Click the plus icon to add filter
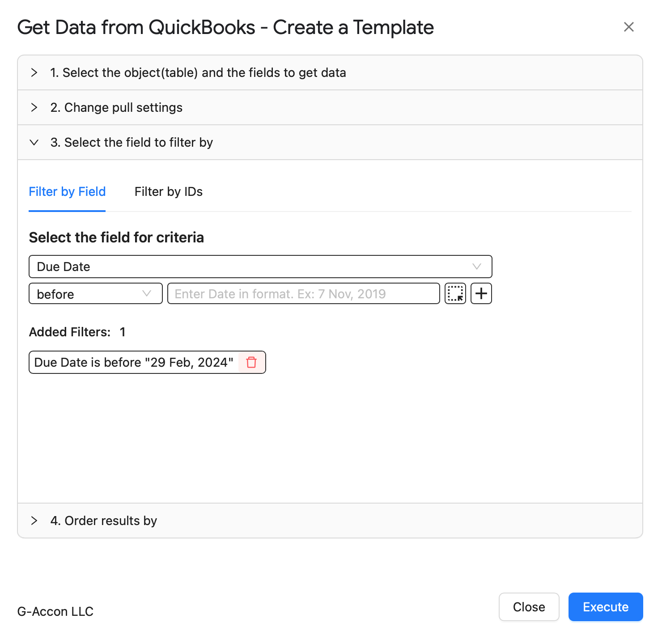Screen dimensions: 662x644 point(481,294)
